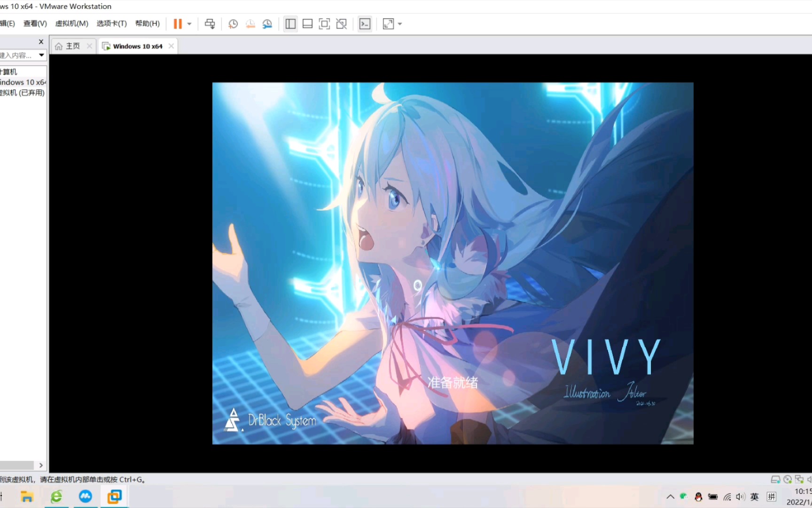Screen dimensions: 812x508
Task: Click the VMware Workstation taskbar icon
Action: click(114, 497)
